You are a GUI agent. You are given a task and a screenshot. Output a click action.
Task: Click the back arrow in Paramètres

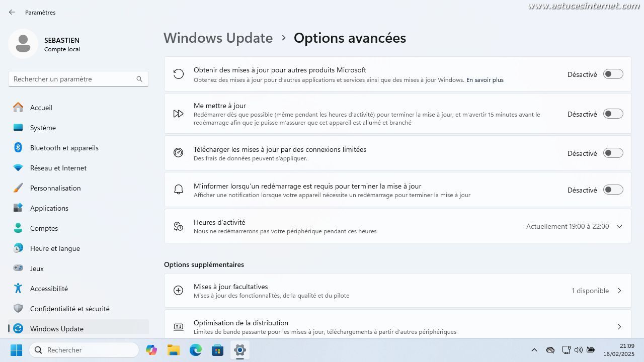pos(12,12)
